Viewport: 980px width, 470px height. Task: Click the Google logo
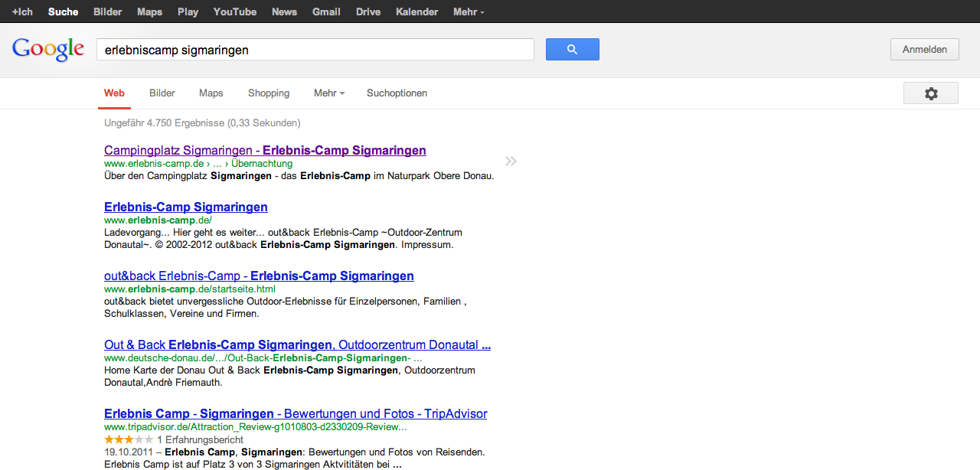coord(47,50)
